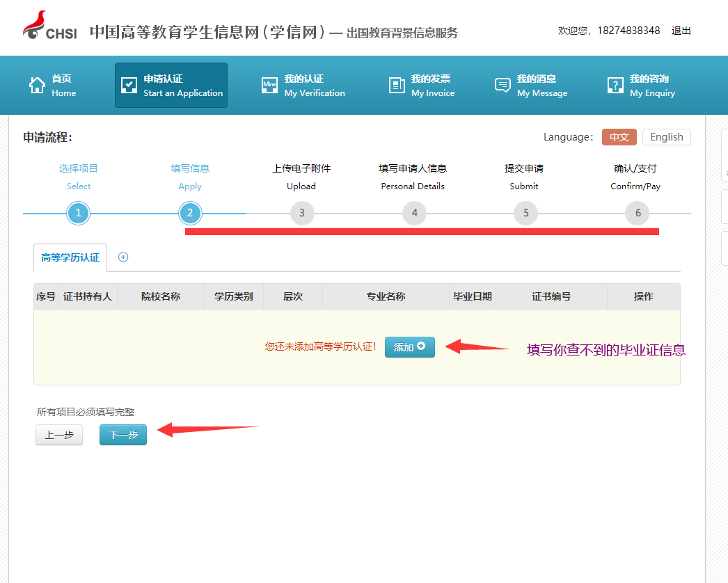Viewport: 728px width, 583px height.
Task: Click the Start an Application checkmark icon
Action: click(x=129, y=86)
